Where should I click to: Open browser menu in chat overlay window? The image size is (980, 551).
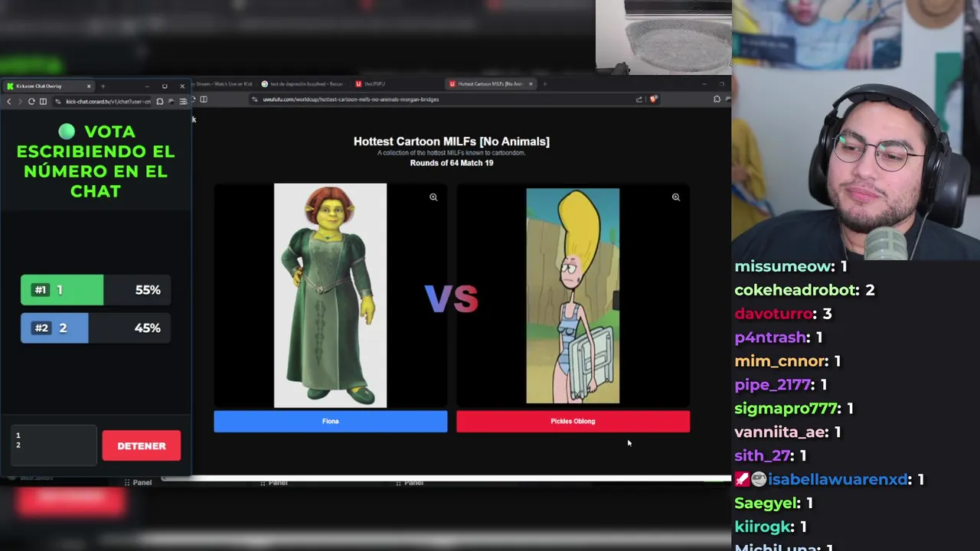click(x=183, y=101)
